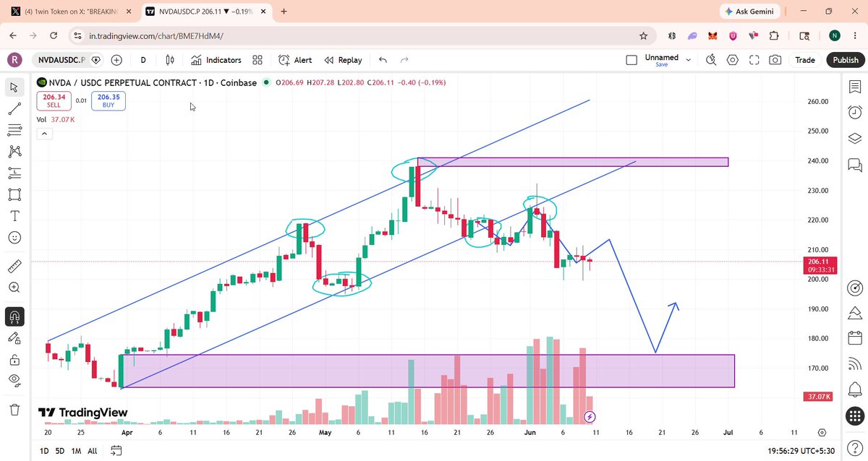Select the ruler measure tool
The width and height of the screenshot is (868, 461).
[x=14, y=266]
